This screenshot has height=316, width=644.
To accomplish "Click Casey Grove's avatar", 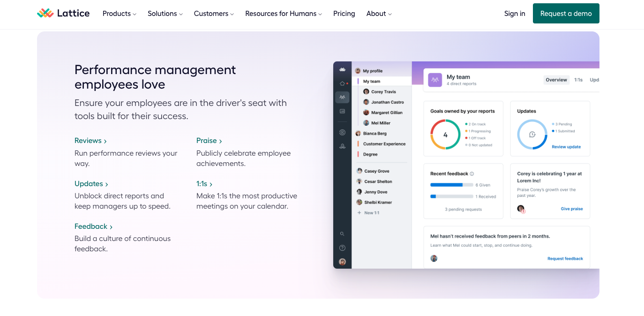I will (359, 171).
